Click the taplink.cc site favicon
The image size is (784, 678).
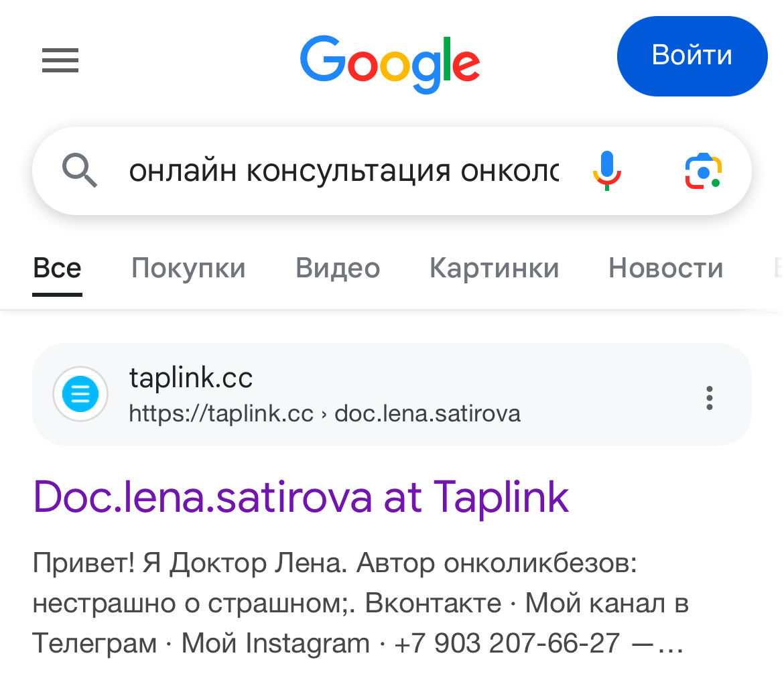80,394
